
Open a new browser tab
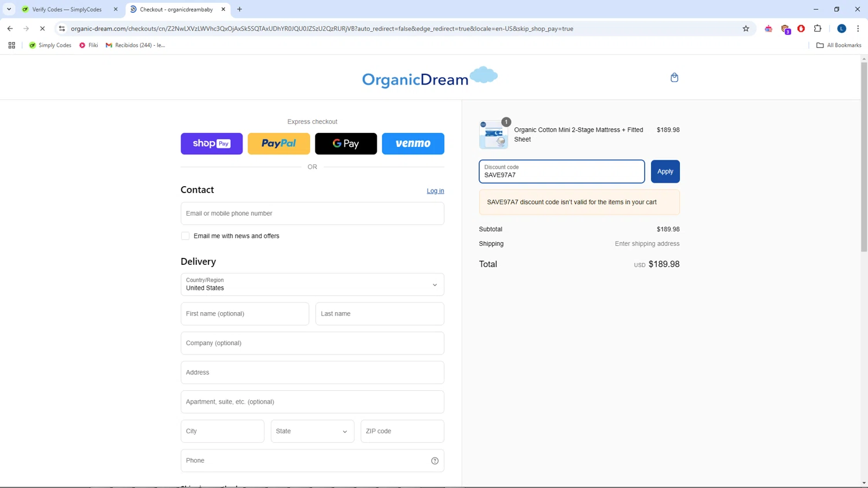[x=240, y=9]
